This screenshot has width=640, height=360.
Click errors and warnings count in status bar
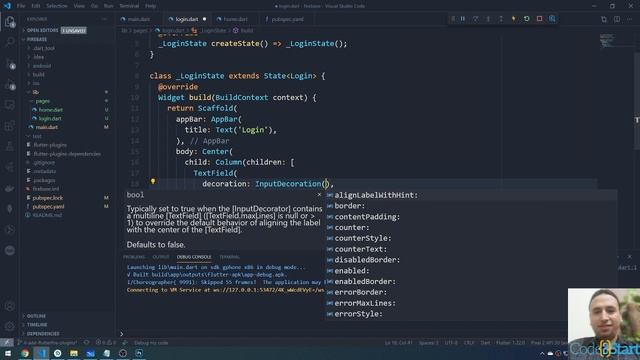coord(105,342)
